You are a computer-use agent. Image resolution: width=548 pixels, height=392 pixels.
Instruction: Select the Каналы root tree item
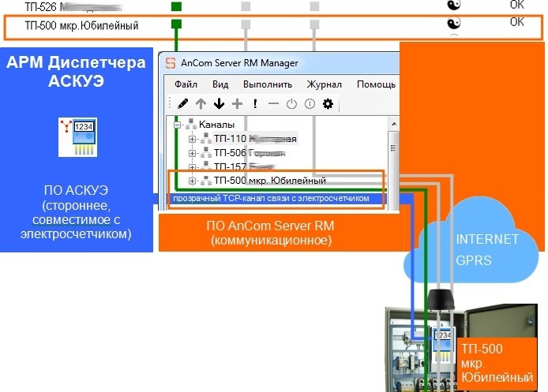point(216,125)
